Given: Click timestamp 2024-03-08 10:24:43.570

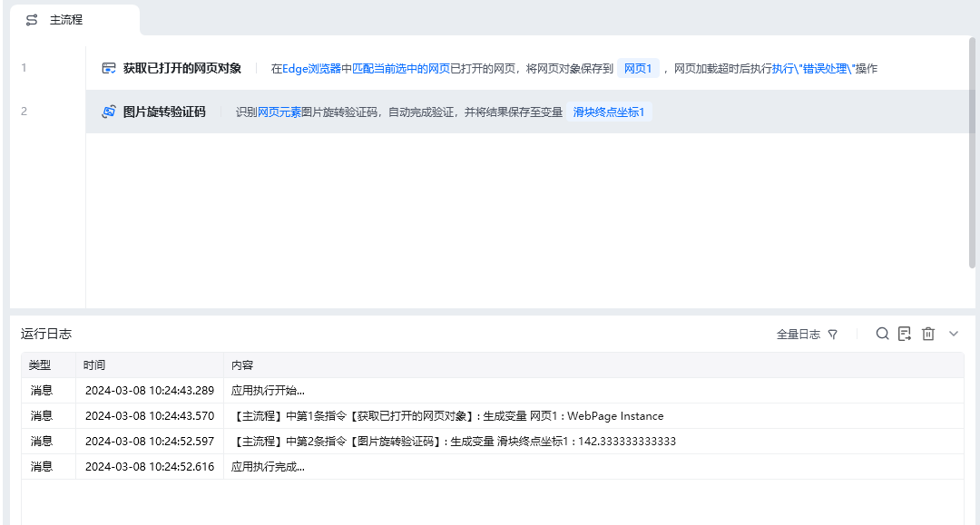Looking at the screenshot, I should coord(150,416).
